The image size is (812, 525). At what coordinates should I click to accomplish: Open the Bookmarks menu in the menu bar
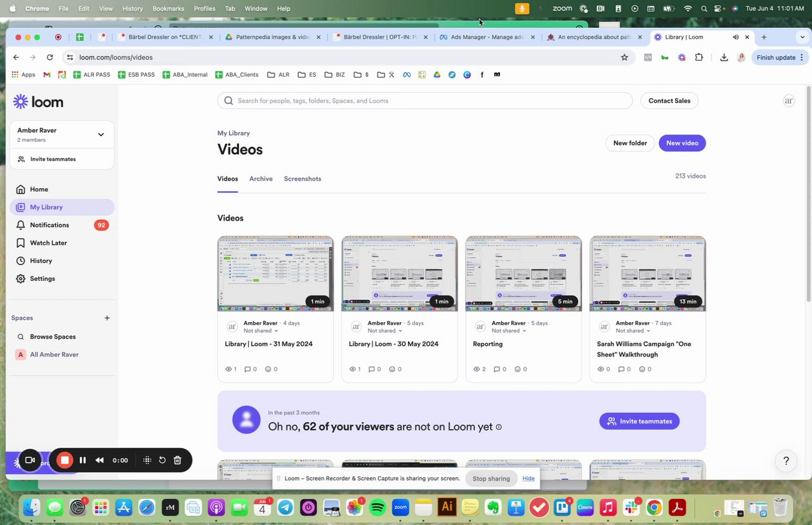168,8
